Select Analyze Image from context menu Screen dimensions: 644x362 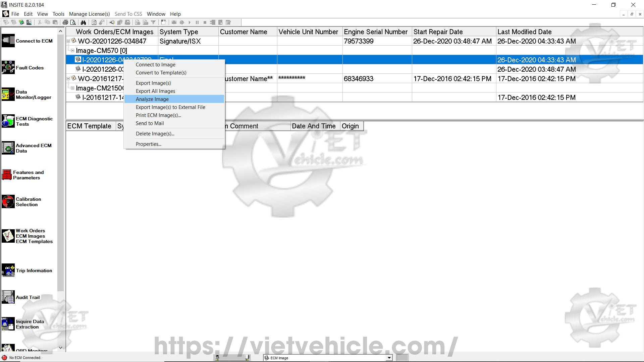pyautogui.click(x=152, y=99)
